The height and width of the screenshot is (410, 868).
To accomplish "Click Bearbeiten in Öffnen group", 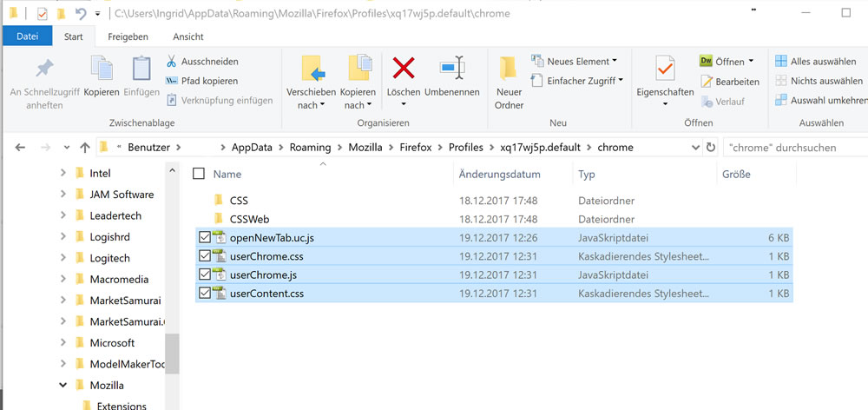I will pyautogui.click(x=730, y=82).
